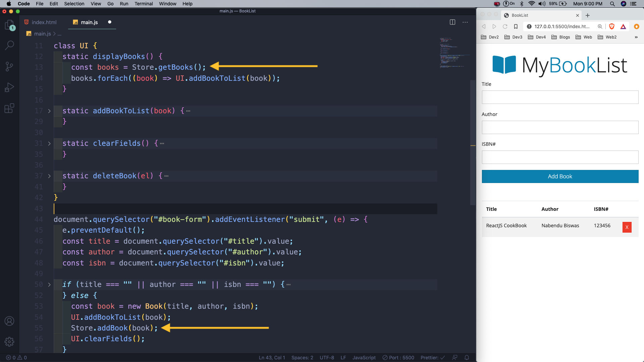Reload the BookList page
Viewport: 644px width, 362px height.
tap(505, 26)
